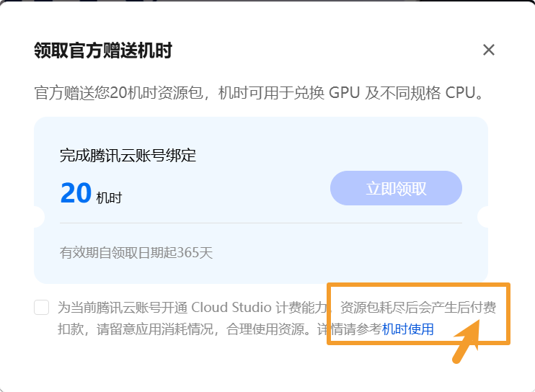This screenshot has height=392, width=535.
Task: Click the 为当前腾讯云账号开通 Cloud Studio 计费能力 label
Action: 193,307
